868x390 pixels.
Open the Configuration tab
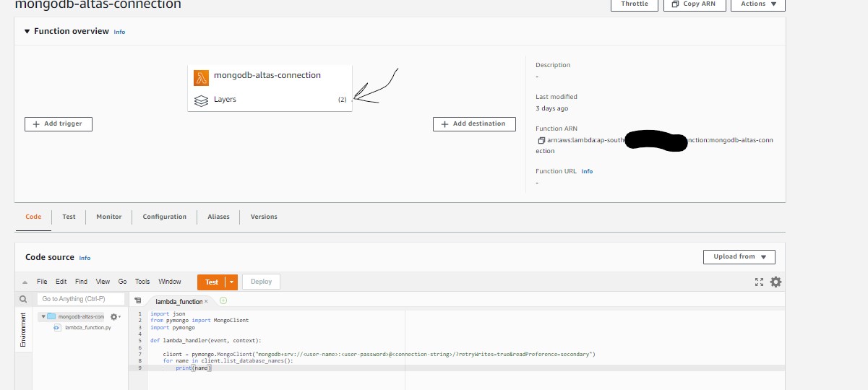(165, 217)
